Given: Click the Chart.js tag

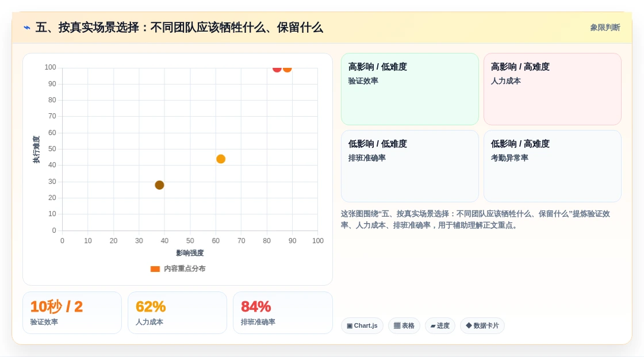Looking at the screenshot, I should (x=362, y=326).
